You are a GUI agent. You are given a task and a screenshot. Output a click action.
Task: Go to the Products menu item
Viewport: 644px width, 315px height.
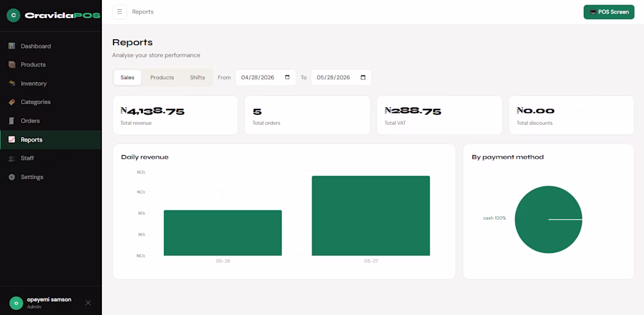[x=50, y=64]
